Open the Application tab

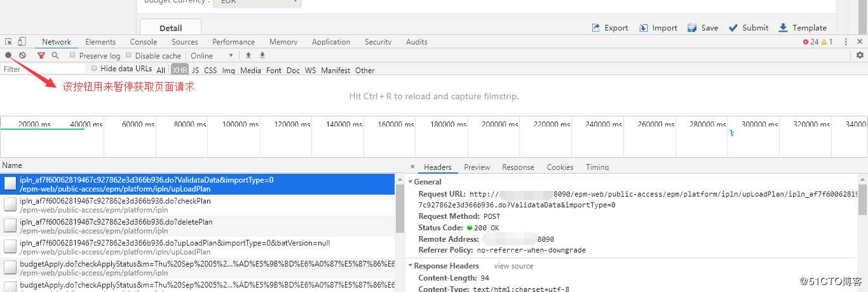coord(331,42)
